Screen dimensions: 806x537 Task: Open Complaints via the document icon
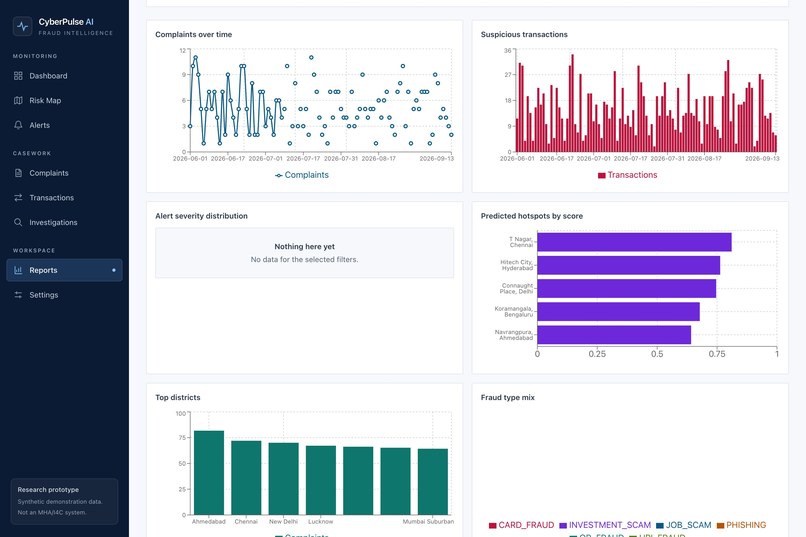pyautogui.click(x=18, y=173)
